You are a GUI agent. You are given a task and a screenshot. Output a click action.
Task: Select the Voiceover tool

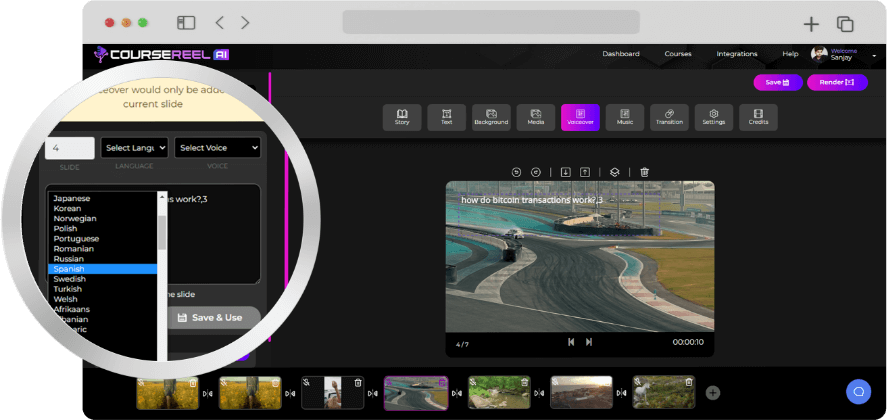click(580, 117)
